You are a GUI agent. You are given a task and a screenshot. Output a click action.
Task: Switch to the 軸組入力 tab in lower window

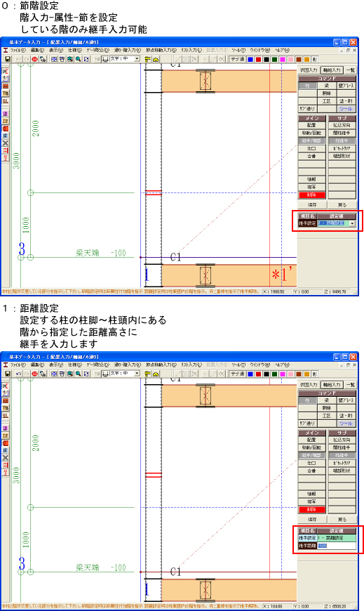click(332, 385)
